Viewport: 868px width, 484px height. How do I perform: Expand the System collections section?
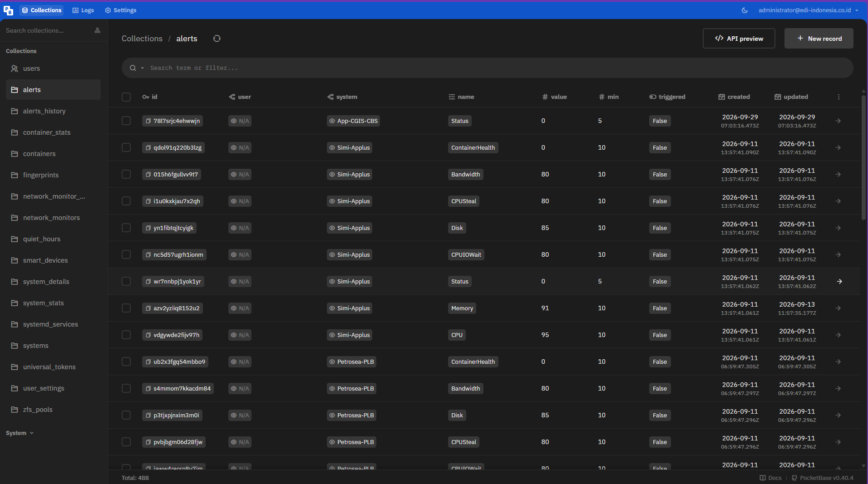click(x=20, y=433)
